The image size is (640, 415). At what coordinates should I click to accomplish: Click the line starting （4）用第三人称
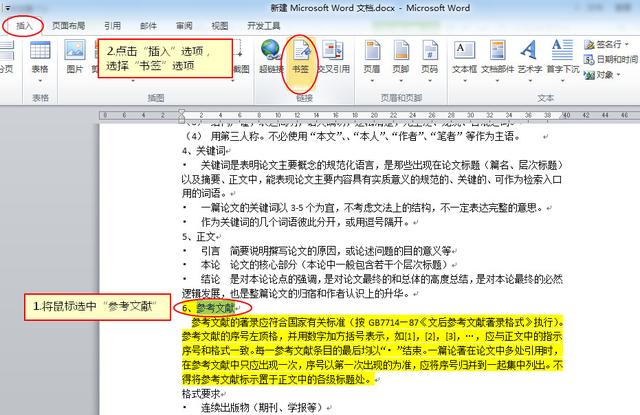pos(352,136)
